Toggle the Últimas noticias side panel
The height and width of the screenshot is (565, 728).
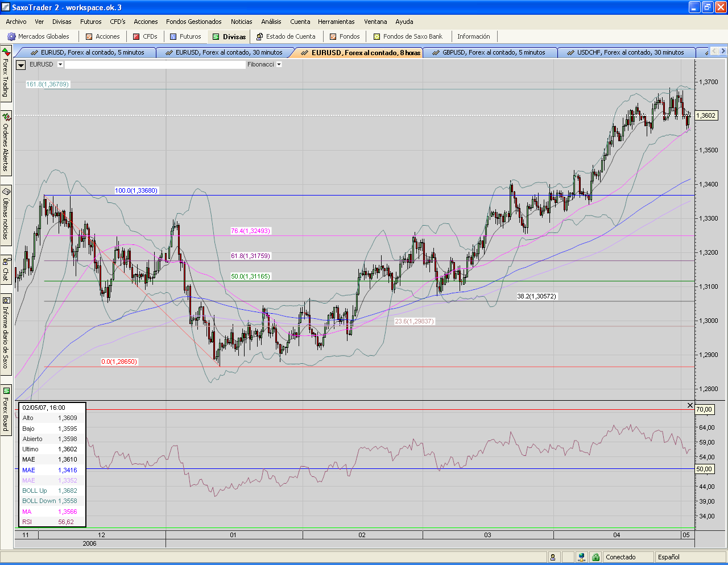point(6,213)
